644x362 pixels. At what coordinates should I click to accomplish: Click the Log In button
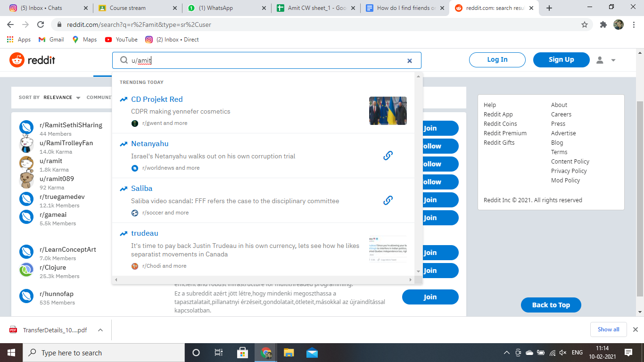point(497,60)
